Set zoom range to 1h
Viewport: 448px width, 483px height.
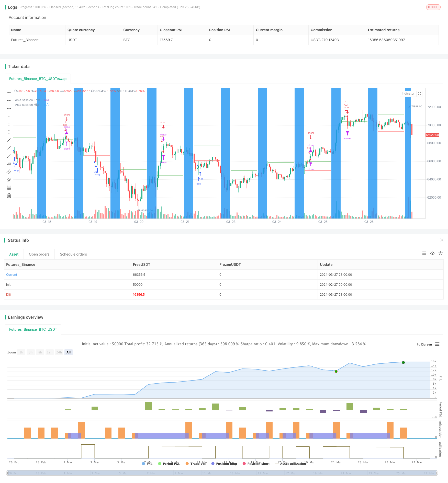(21, 352)
